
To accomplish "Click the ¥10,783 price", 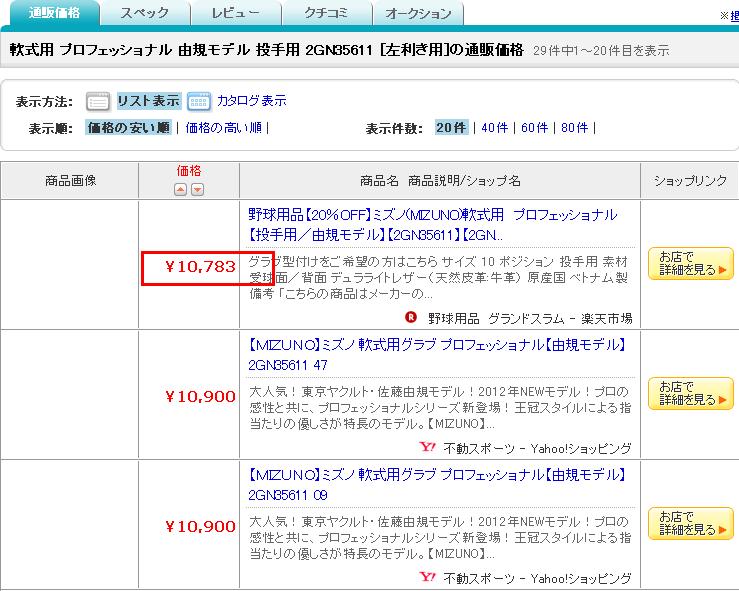I will pyautogui.click(x=200, y=267).
